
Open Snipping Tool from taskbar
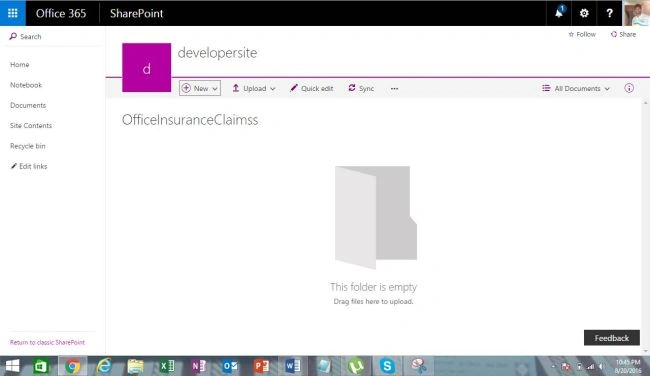419,366
